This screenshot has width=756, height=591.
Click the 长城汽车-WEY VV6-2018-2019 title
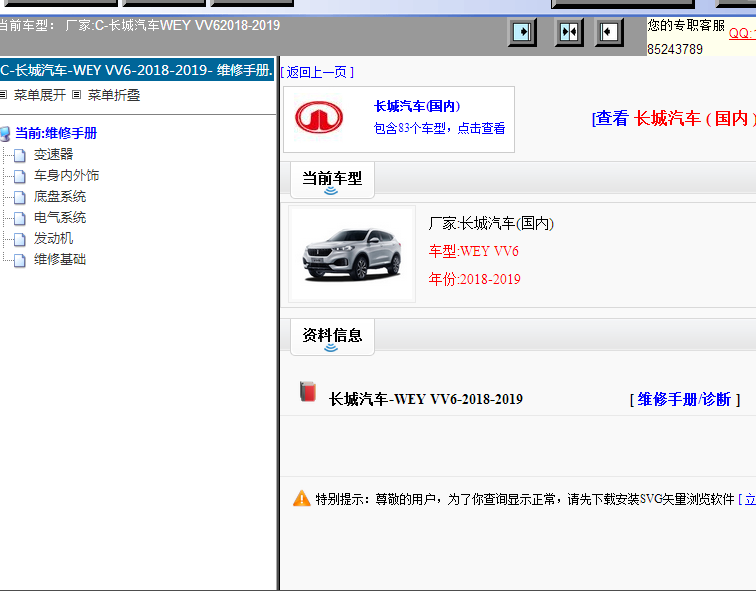426,399
